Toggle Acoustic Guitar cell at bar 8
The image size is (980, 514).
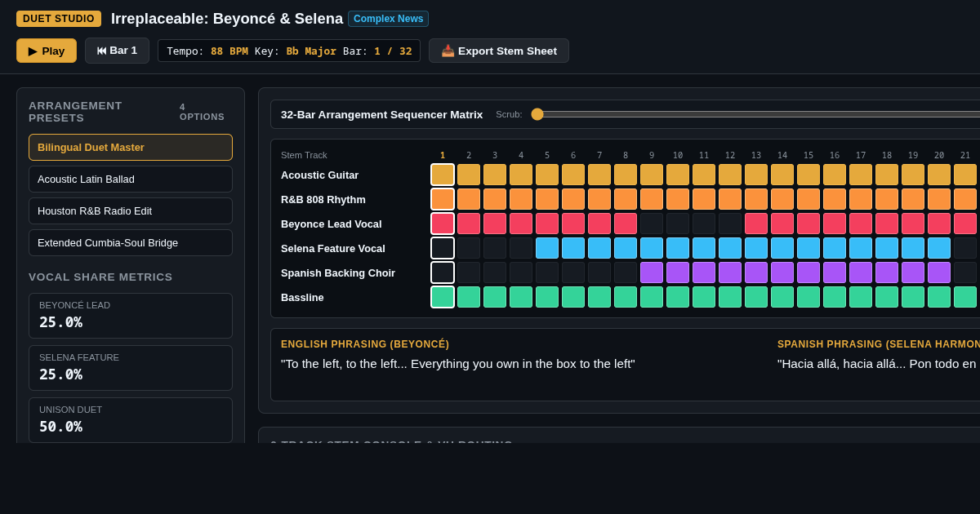click(x=626, y=175)
